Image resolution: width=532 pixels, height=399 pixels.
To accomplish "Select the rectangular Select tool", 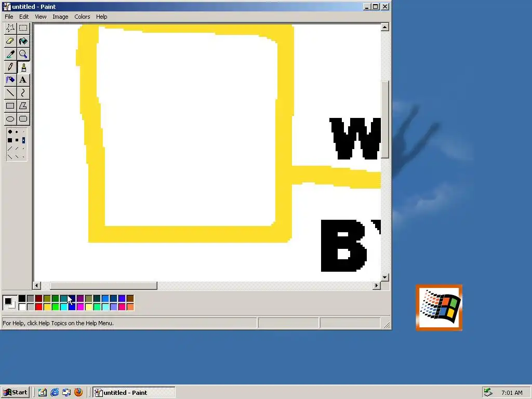I will click(23, 28).
